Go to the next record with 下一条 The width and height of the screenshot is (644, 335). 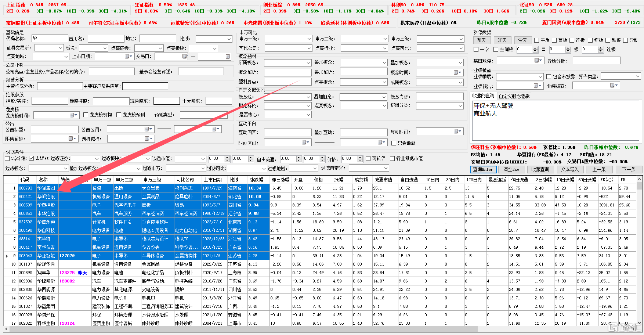(x=629, y=169)
